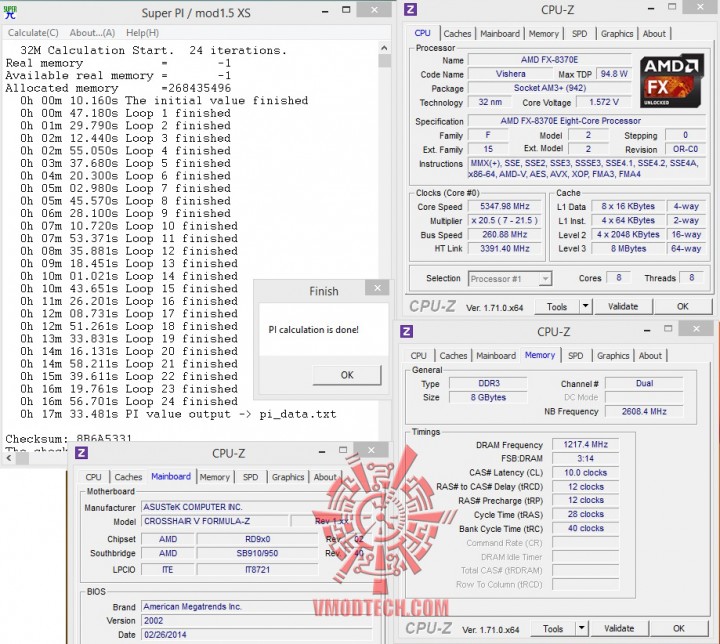Select Memory tab in Mainboard CPU-Z window
Screen dimensions: 720x644
(214, 477)
